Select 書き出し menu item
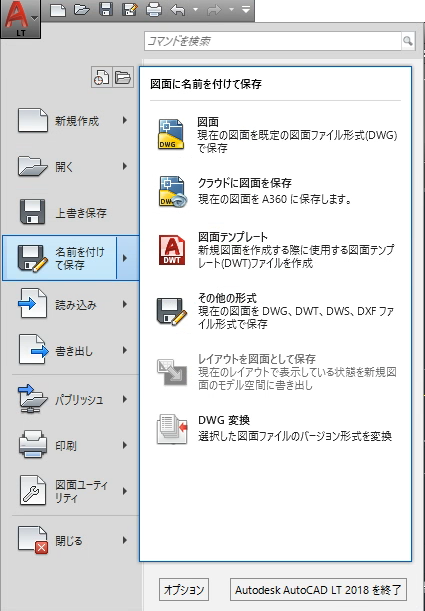 click(70, 350)
